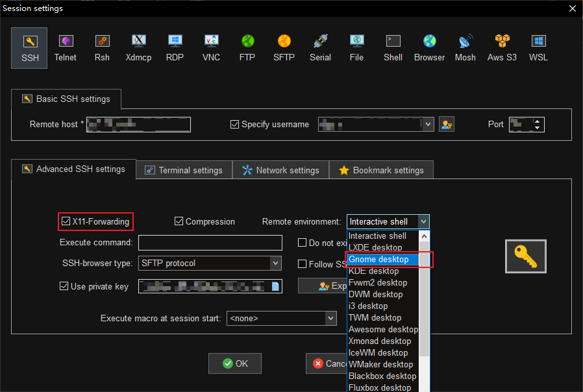This screenshot has height=392, width=583.
Task: Switch to the Terminal settings tab
Action: [184, 170]
